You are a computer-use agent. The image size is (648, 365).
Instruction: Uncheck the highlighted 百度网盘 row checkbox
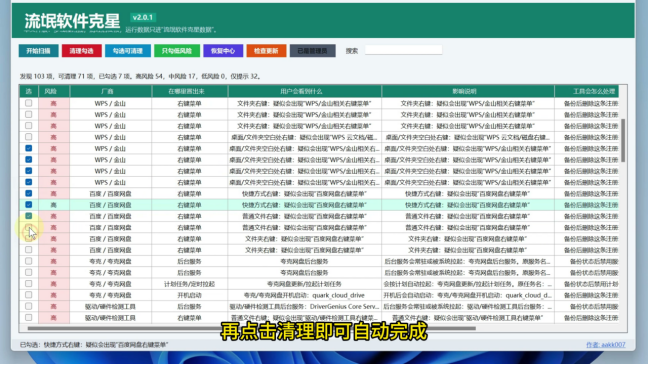(x=29, y=205)
